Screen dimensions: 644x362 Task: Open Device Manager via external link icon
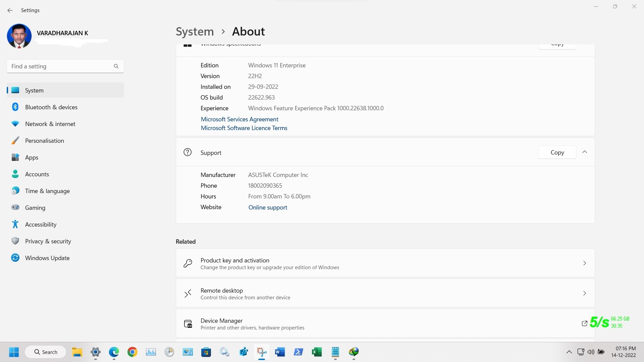[x=584, y=323]
